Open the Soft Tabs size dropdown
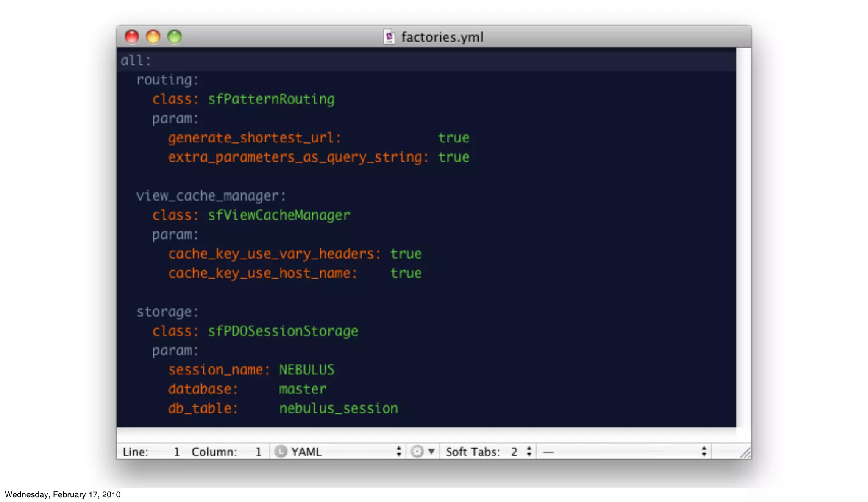Image resolution: width=868 pixels, height=502 pixels. point(487,452)
